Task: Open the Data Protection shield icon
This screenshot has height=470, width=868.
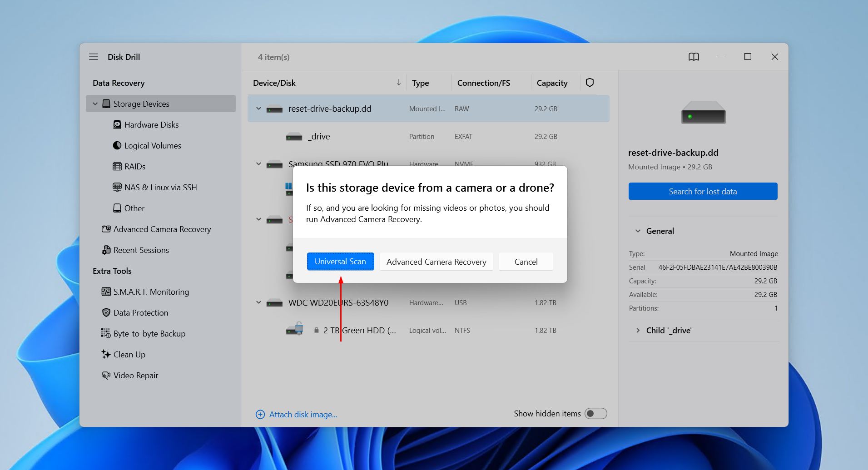Action: coord(106,312)
